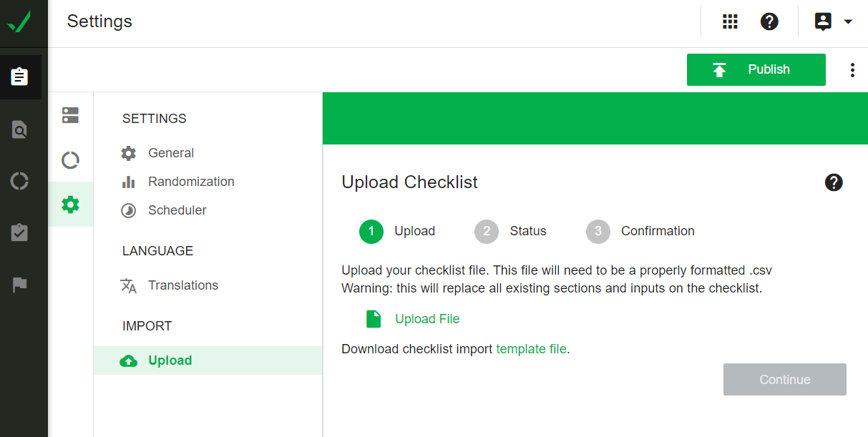Screen dimensions: 868x437
Task: Select the Translations menu item under Language
Action: coord(182,285)
